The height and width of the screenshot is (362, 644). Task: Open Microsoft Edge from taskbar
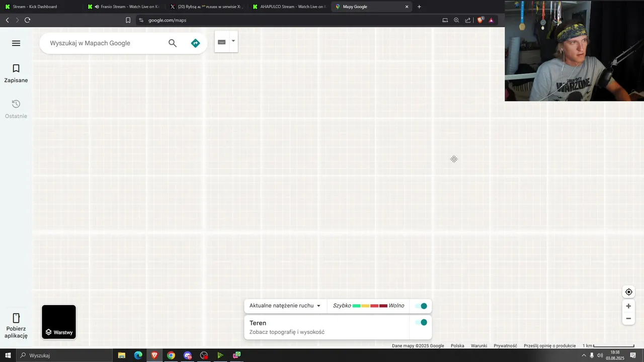click(138, 355)
